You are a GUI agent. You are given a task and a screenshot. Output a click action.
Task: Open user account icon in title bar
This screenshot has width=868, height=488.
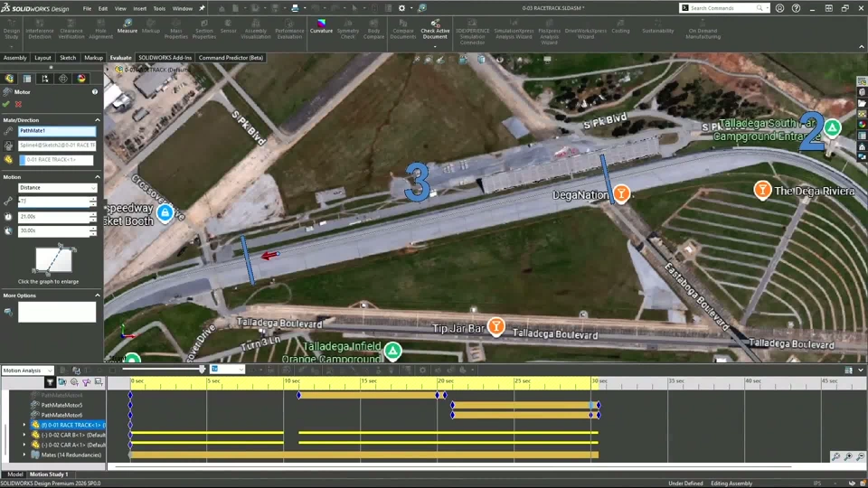[x=779, y=8]
